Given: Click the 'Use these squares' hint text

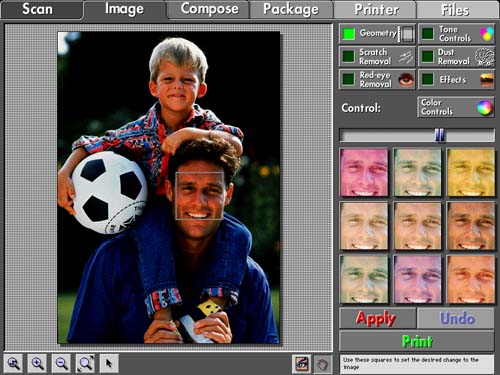Looking at the screenshot, I should tap(411, 363).
